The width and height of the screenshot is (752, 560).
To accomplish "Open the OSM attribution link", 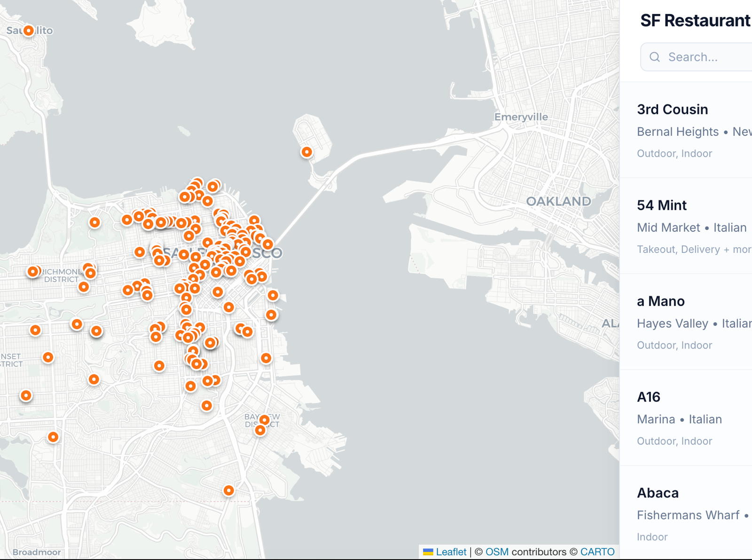I will tap(497, 552).
